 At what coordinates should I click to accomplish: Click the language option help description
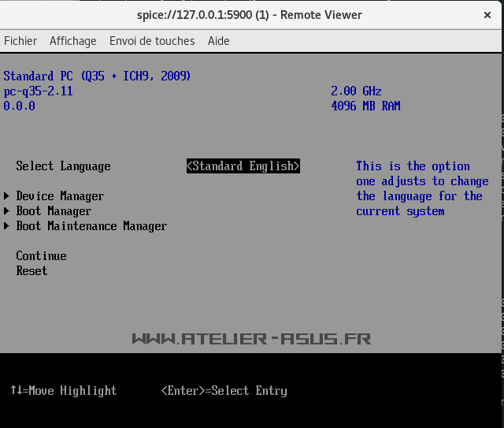(x=421, y=188)
